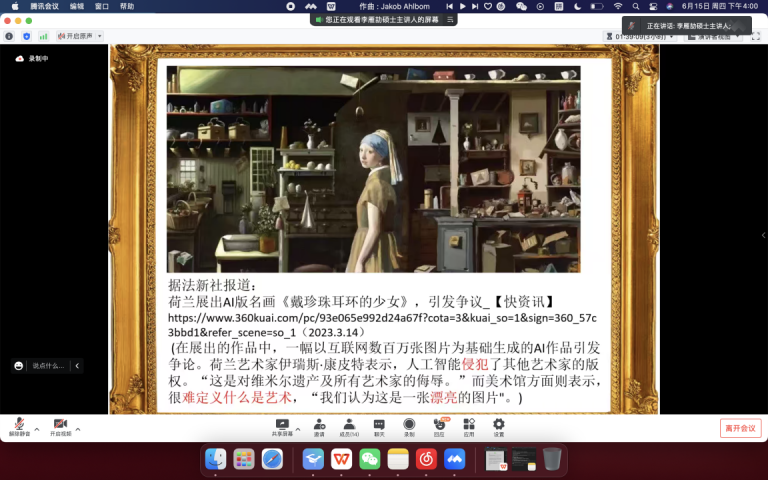Turn on camera with 开启视频

60,427
